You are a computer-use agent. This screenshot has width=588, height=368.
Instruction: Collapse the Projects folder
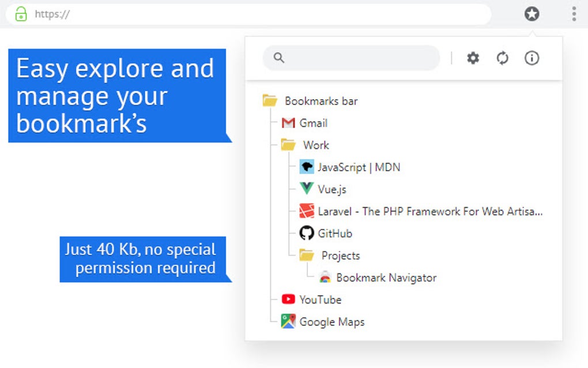click(306, 255)
